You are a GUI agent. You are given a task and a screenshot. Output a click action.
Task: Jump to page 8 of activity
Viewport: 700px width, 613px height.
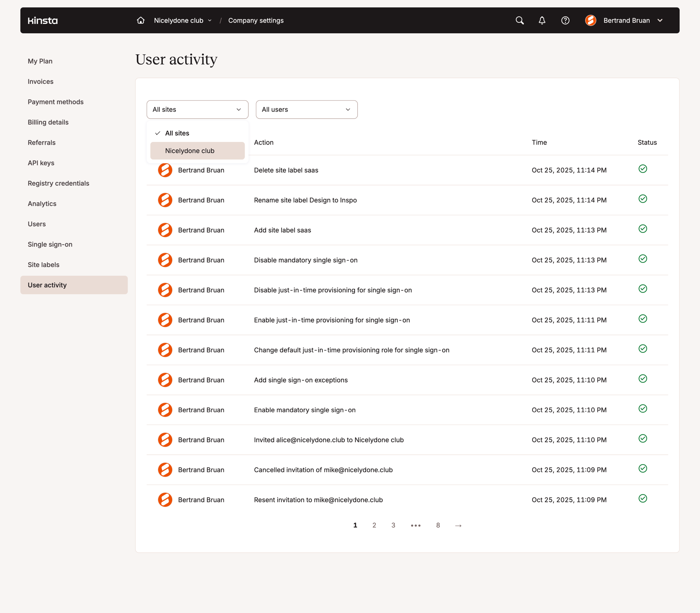(x=438, y=526)
